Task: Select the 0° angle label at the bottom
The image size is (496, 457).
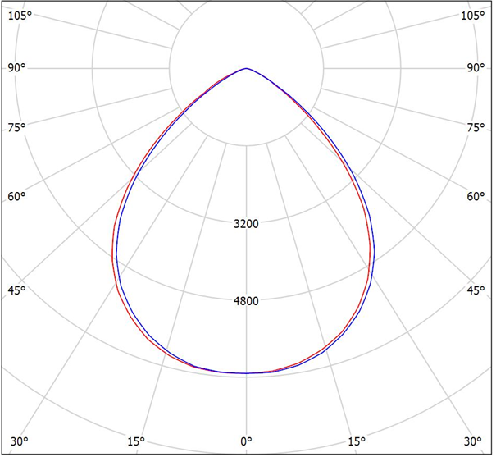Action: coord(246,442)
